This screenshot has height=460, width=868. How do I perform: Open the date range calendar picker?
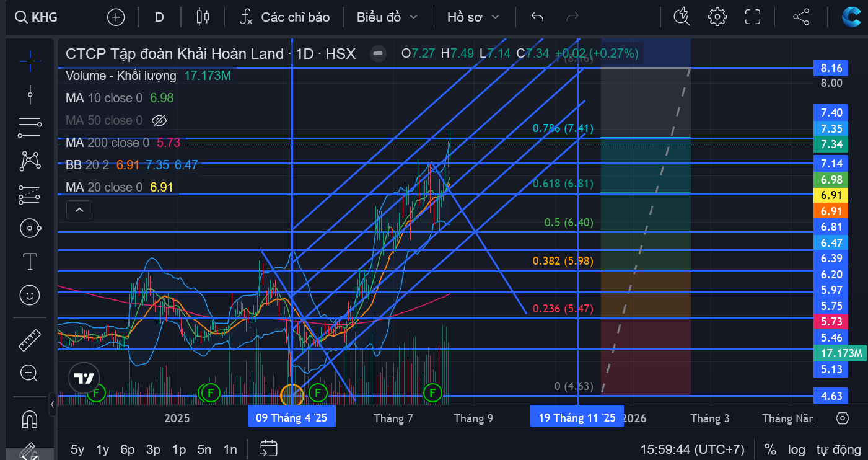[x=269, y=448]
